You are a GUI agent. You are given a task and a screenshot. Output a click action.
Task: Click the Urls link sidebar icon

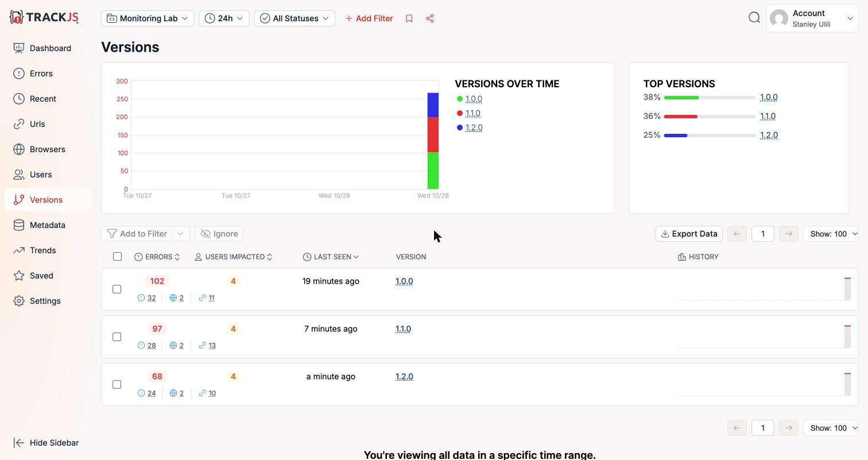click(x=19, y=124)
